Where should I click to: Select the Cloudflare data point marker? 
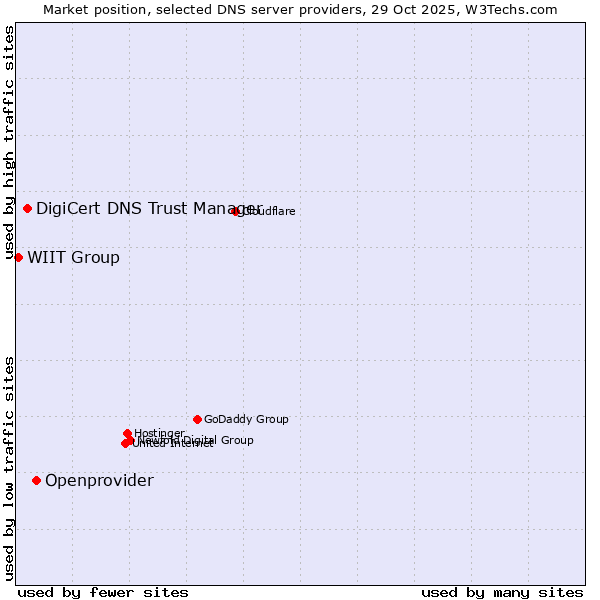click(236, 211)
